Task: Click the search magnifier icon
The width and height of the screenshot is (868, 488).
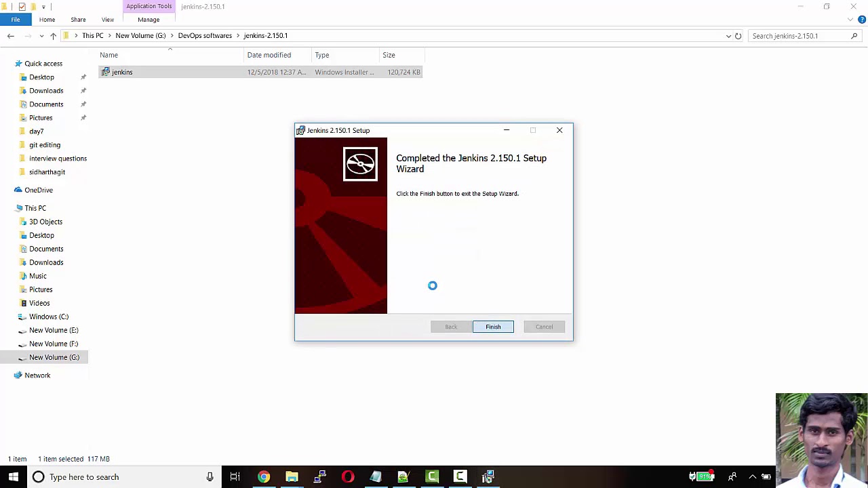Action: point(854,36)
